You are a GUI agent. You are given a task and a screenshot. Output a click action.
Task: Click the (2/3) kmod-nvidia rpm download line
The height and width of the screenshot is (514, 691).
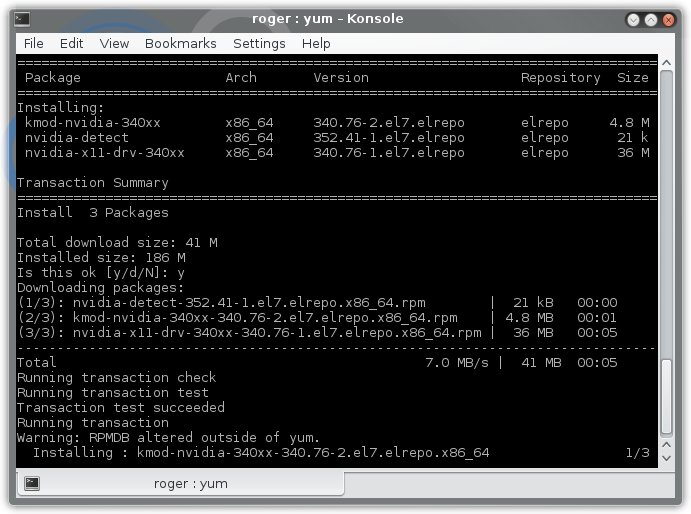pyautogui.click(x=317, y=318)
